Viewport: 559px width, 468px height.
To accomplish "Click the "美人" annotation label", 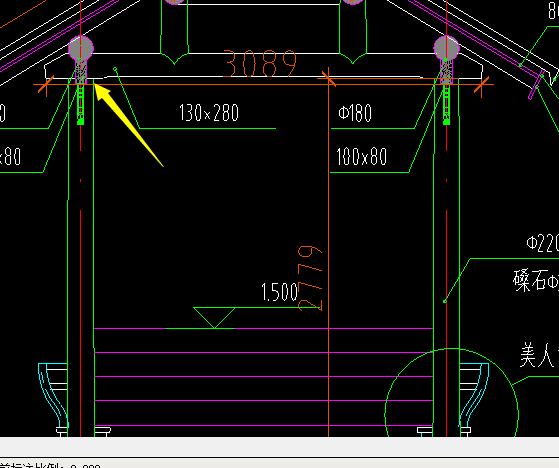I will click(x=537, y=355).
